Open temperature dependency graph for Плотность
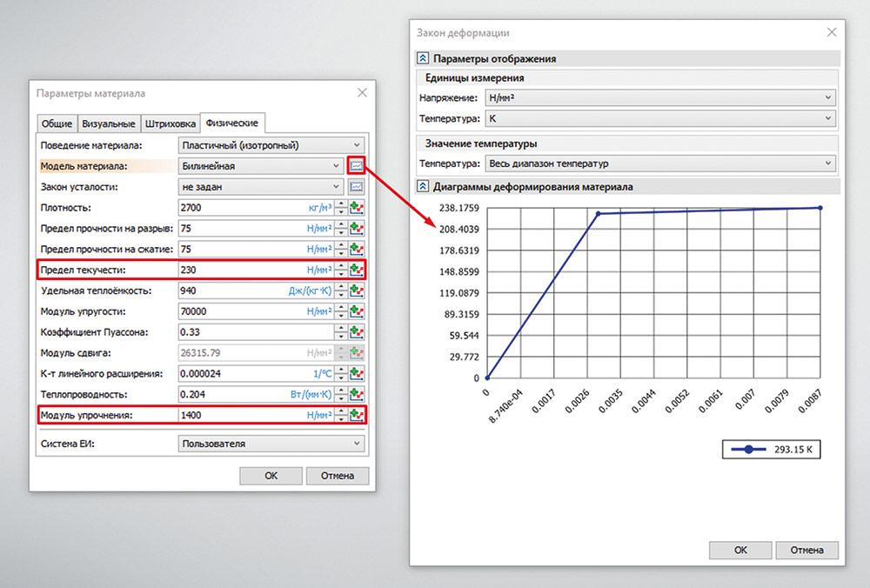This screenshot has height=588, width=870. click(x=356, y=208)
